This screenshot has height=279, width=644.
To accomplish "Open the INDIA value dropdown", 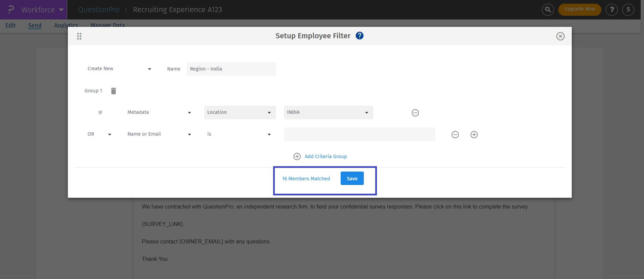I will coord(328,112).
